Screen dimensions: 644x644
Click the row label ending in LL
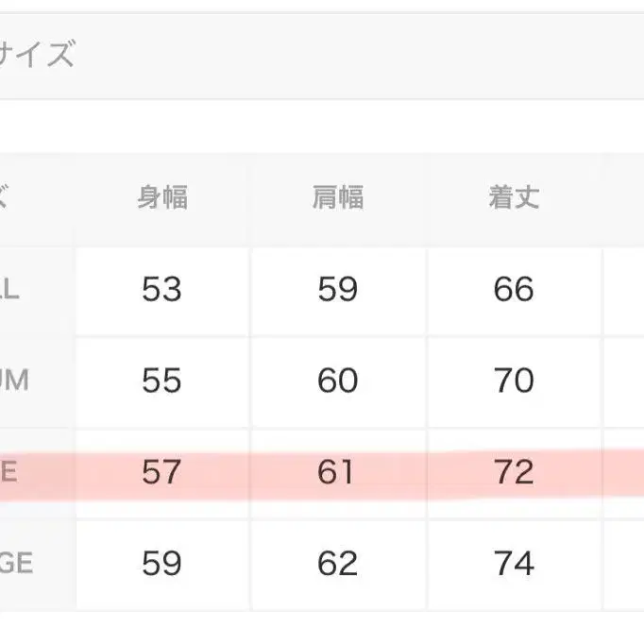11,290
